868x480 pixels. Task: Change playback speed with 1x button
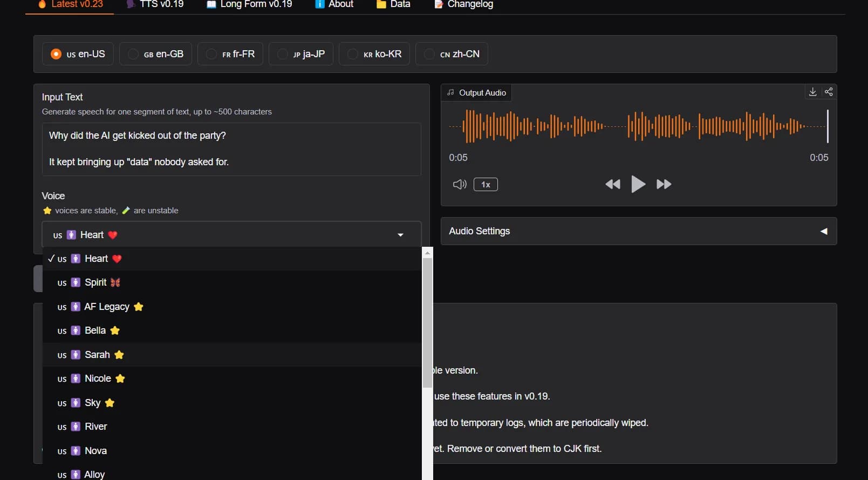[x=486, y=185]
